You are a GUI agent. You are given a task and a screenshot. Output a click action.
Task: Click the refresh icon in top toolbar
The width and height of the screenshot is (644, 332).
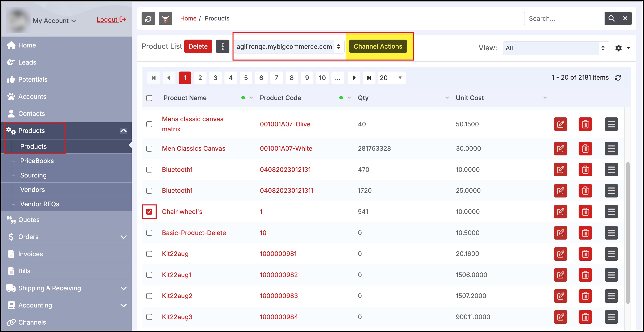pyautogui.click(x=148, y=18)
